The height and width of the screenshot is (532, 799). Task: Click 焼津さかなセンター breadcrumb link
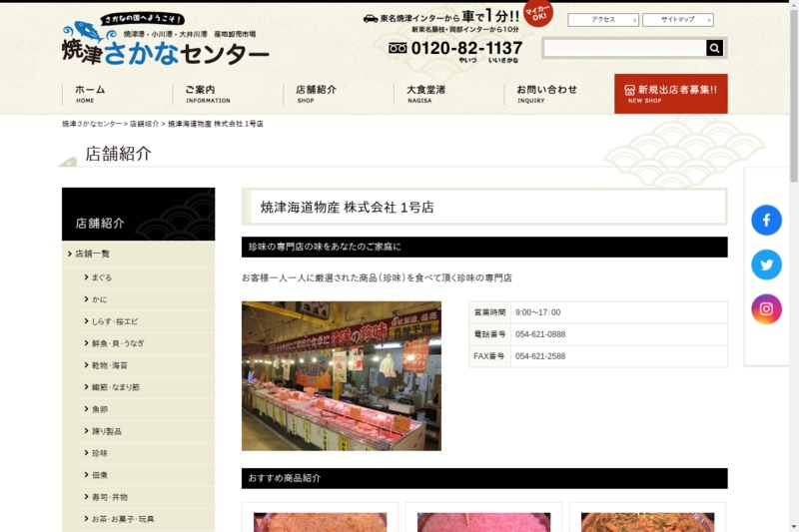pyautogui.click(x=92, y=125)
